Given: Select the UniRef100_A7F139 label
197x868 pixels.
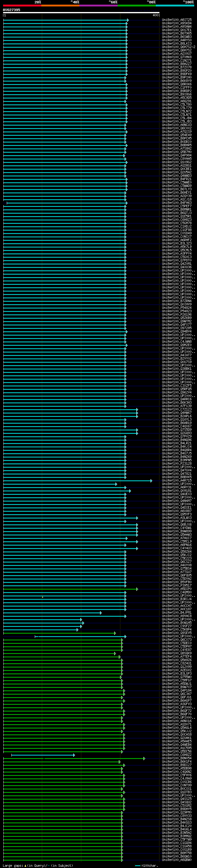Looking at the screenshot, I should pyautogui.click(x=176, y=406).
